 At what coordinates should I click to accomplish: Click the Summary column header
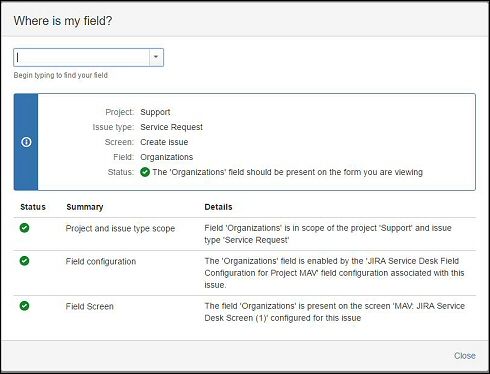[x=85, y=207]
